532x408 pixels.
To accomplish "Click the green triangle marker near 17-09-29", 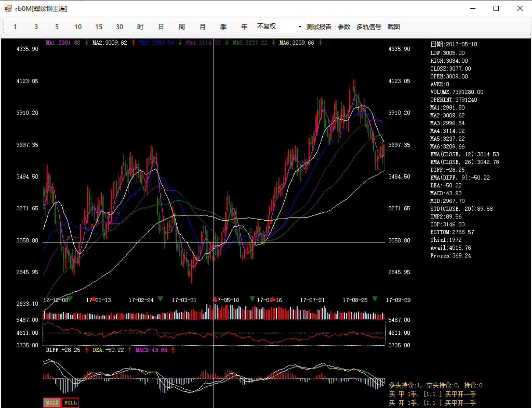I will point(375,299).
